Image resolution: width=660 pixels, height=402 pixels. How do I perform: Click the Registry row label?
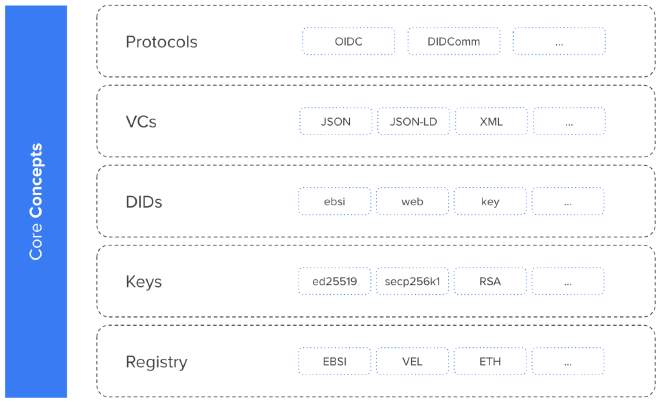[x=156, y=362]
